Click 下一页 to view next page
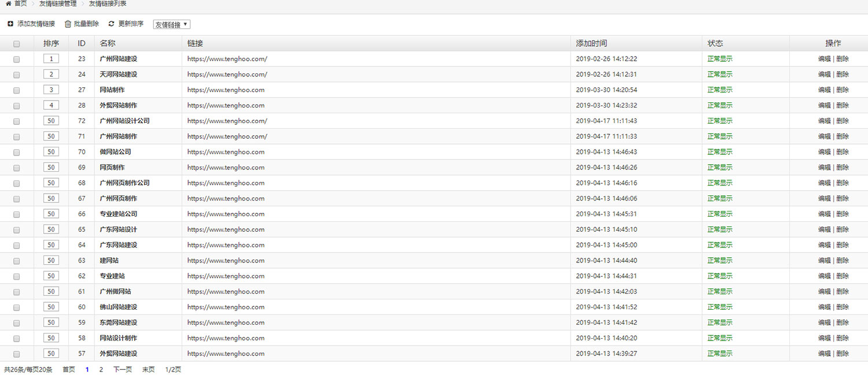Image resolution: width=868 pixels, height=378 pixels. click(122, 369)
